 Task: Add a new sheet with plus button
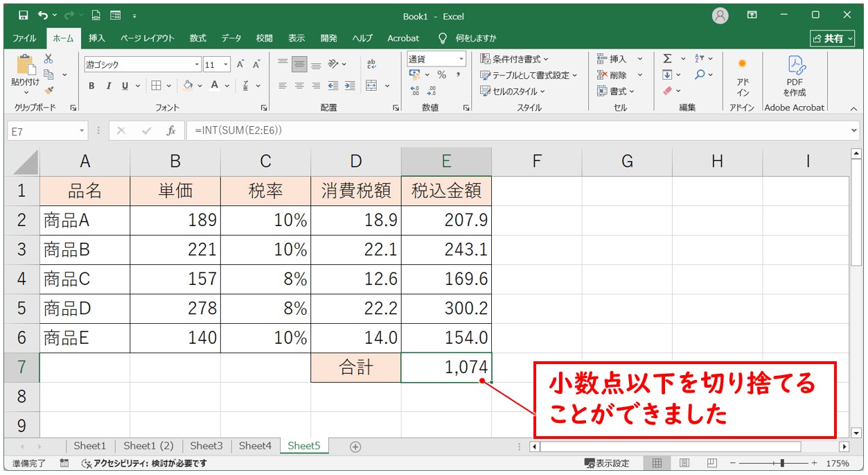(355, 447)
